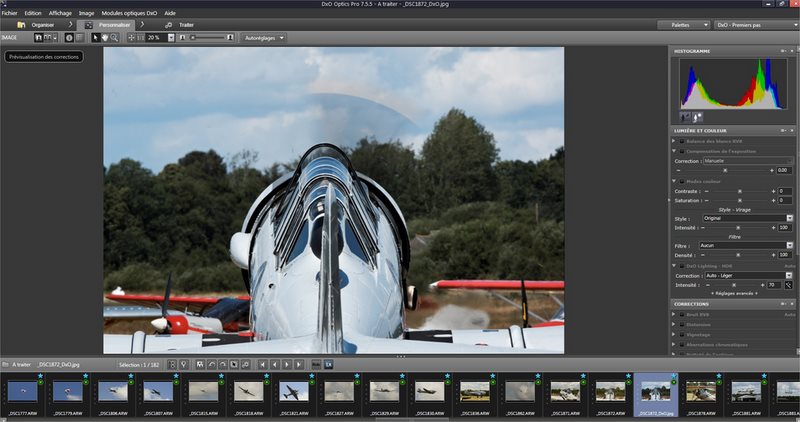Set zoom to 1:1
800x422 pixels.
point(140,38)
